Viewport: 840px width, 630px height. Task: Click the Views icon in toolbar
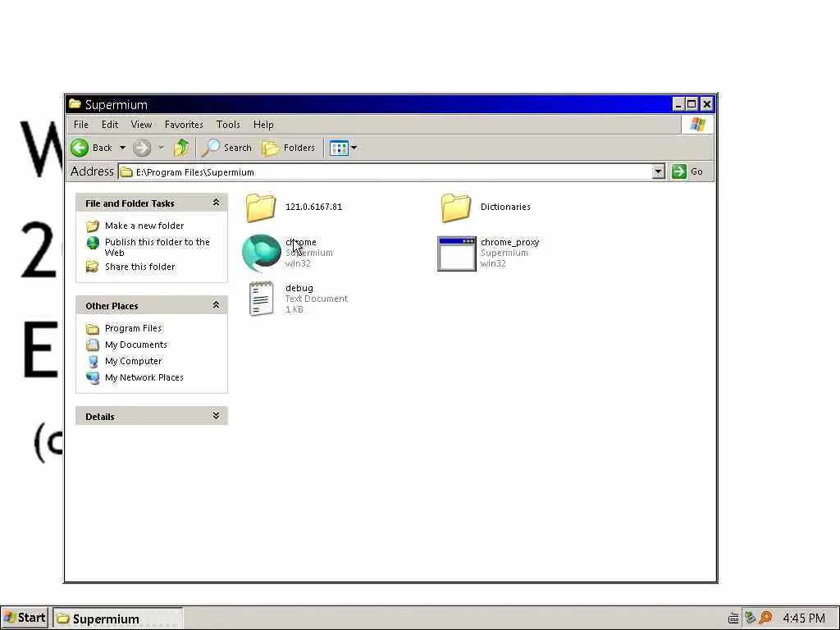pos(339,148)
